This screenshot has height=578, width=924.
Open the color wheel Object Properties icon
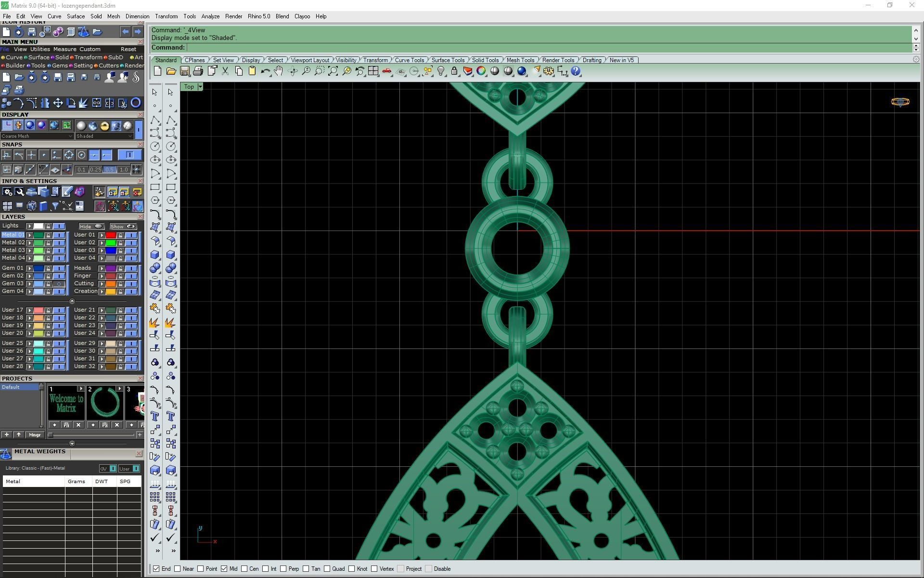click(x=481, y=71)
